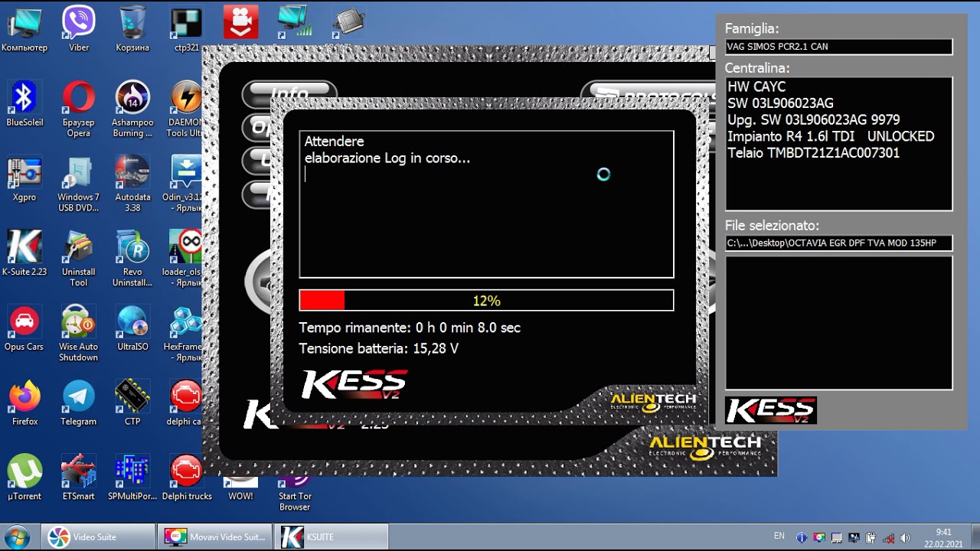This screenshot has width=980, height=551.
Task: Launch UltraISO desktop shortcut
Action: (132, 328)
